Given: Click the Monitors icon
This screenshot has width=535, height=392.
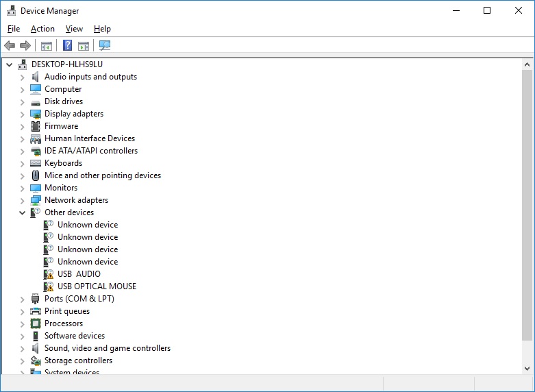Looking at the screenshot, I should point(36,188).
